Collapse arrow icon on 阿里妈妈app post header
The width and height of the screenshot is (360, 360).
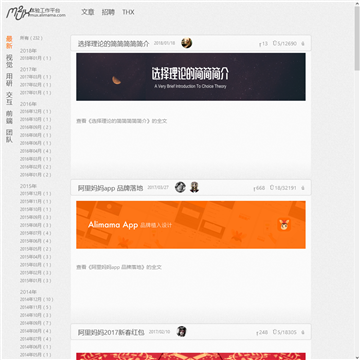coord(303,188)
